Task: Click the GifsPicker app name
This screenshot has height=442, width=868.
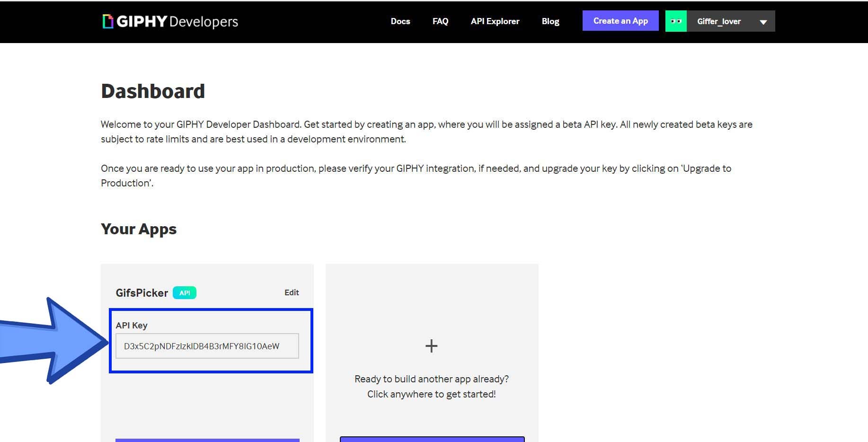Action: [x=142, y=293]
